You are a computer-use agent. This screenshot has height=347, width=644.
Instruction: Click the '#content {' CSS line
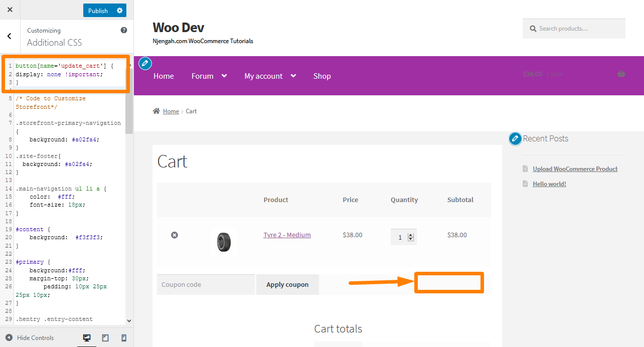click(x=33, y=229)
